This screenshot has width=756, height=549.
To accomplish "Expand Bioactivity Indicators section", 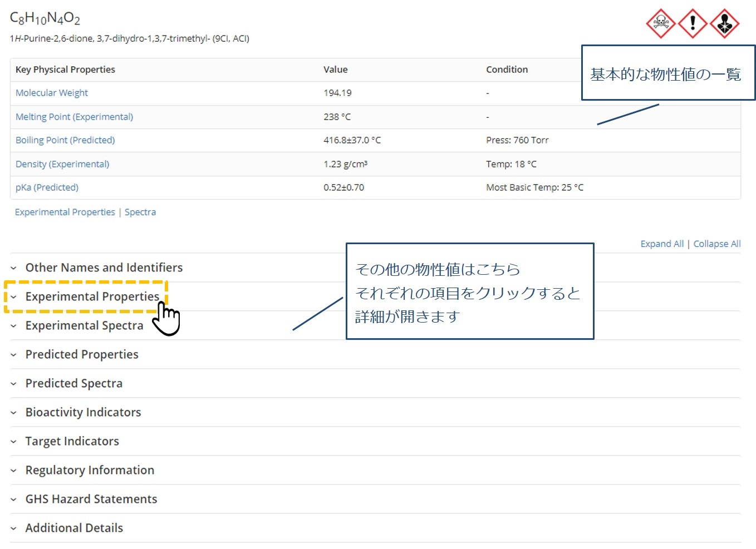I will point(83,412).
